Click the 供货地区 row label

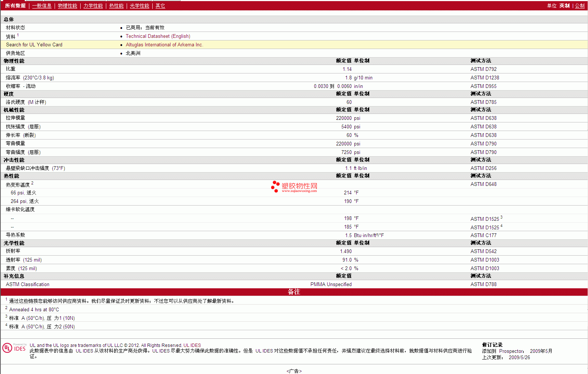click(15, 53)
